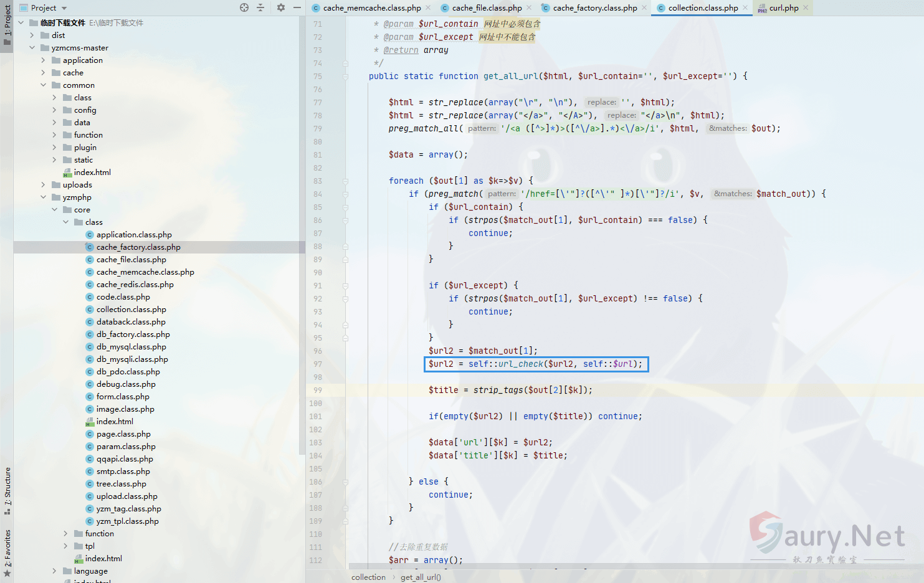The width and height of the screenshot is (924, 583).
Task: Toggle fold marker at line 83 foreach
Action: coord(345,181)
